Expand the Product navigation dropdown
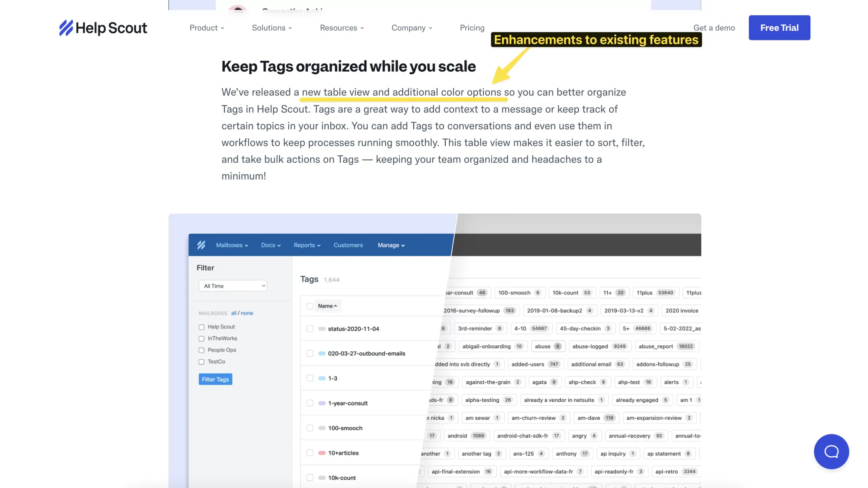Image resolution: width=868 pixels, height=488 pixels. [x=206, y=27]
